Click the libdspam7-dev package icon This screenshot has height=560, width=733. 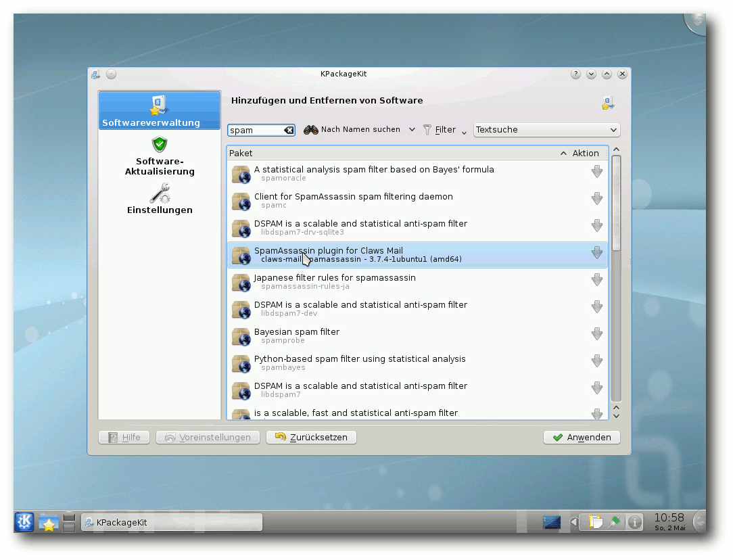click(241, 310)
